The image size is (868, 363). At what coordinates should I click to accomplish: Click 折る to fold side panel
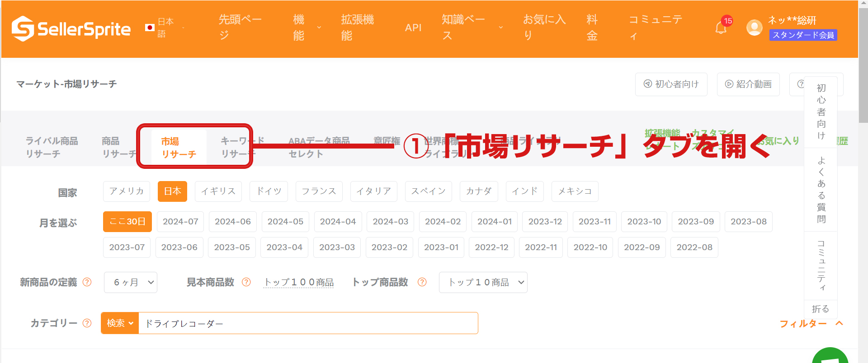[x=821, y=309]
